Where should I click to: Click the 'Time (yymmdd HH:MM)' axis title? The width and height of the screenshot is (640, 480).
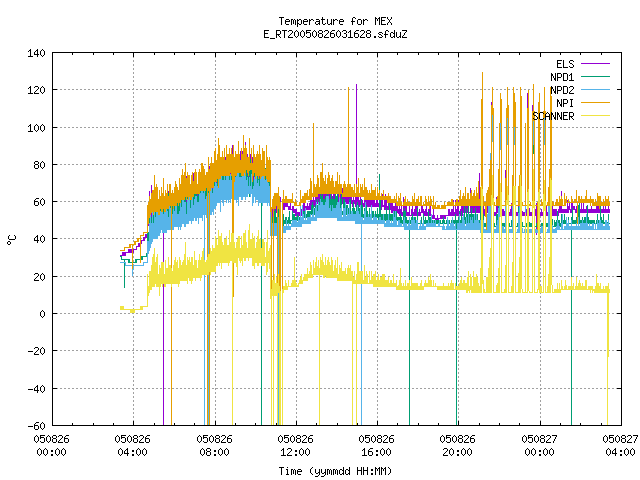335,471
